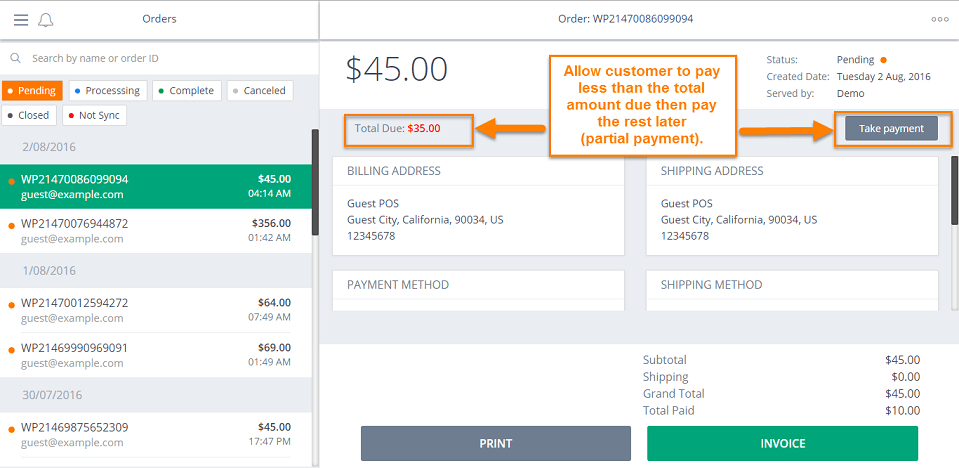Toggle the Processing status filter
The image size is (959, 468).
pos(106,91)
